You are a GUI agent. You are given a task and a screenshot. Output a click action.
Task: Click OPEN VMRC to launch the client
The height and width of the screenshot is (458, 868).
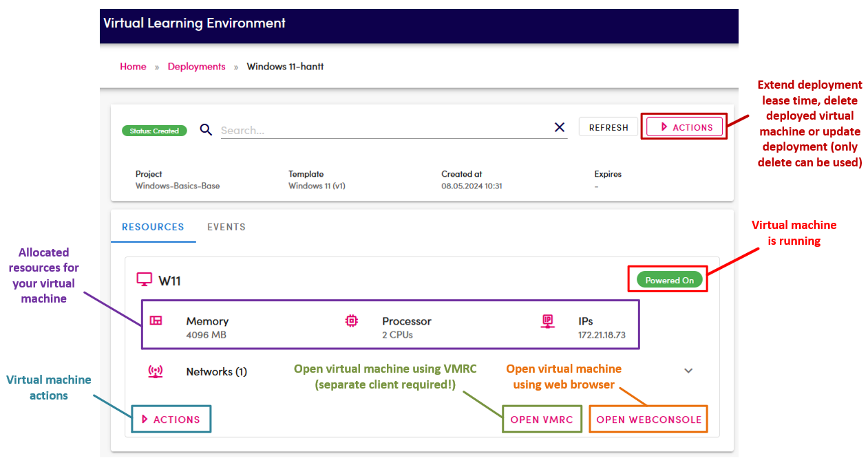point(542,418)
